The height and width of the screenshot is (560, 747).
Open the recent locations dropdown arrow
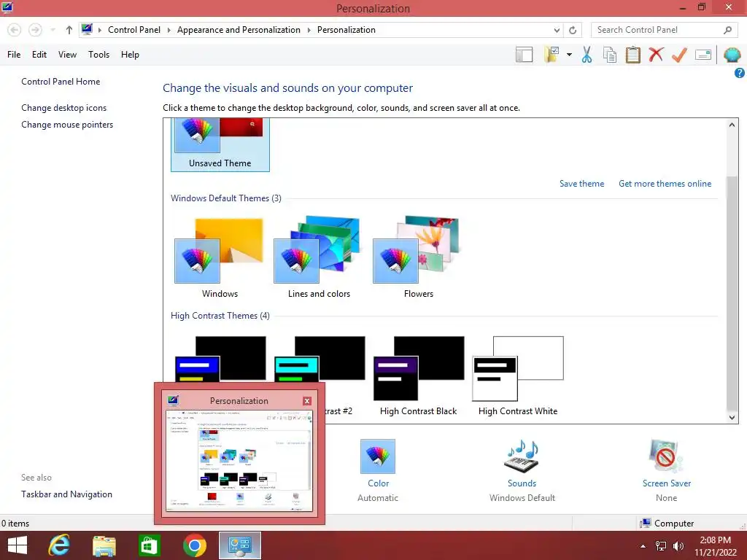point(53,30)
